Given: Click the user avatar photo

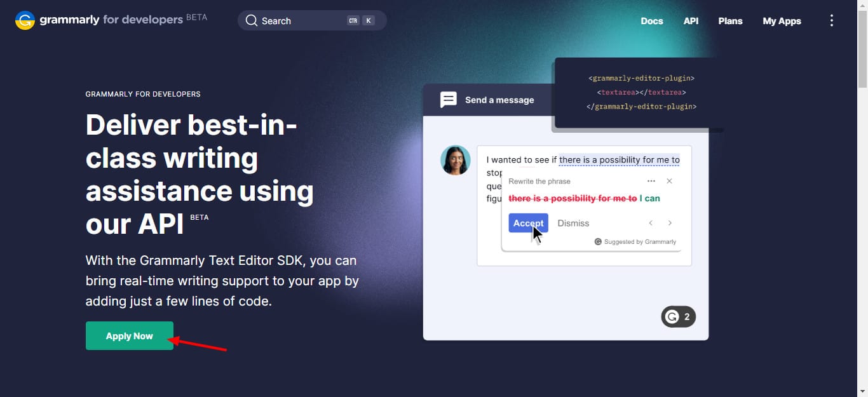Looking at the screenshot, I should (x=456, y=160).
